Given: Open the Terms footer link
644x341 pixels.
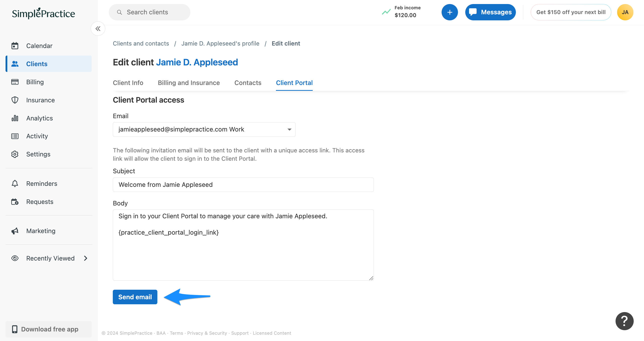Looking at the screenshot, I should coord(176,333).
